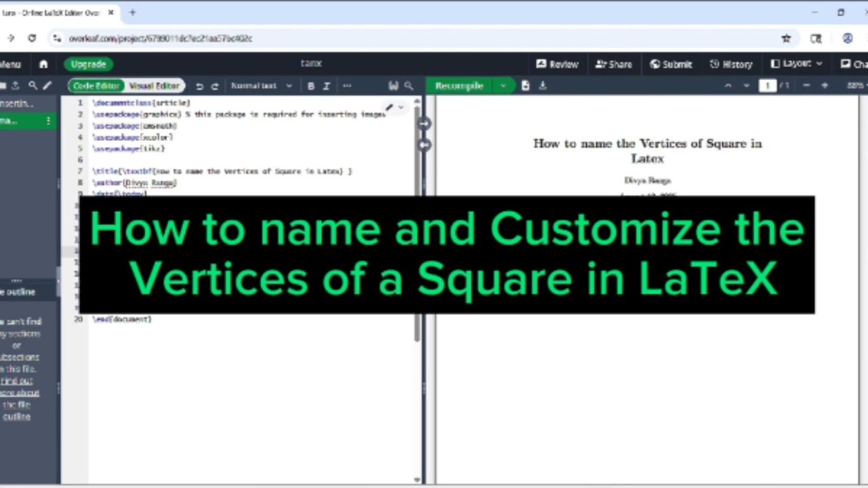Open the Review panel
The width and height of the screenshot is (868, 488).
[557, 64]
